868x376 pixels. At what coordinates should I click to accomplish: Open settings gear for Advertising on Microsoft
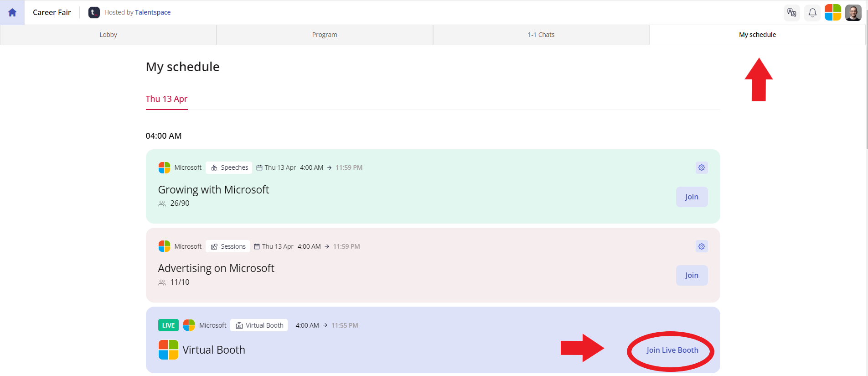(702, 246)
